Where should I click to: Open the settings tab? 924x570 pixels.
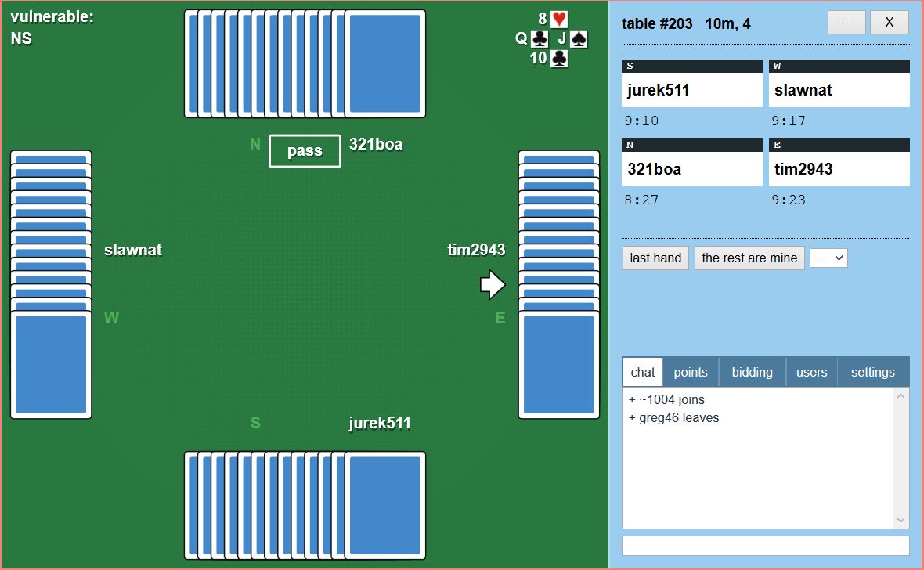tap(872, 372)
